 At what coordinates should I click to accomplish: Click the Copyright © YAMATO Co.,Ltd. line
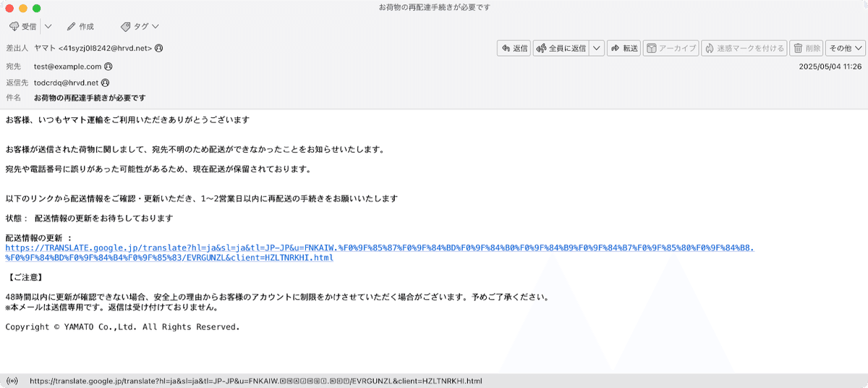122,327
